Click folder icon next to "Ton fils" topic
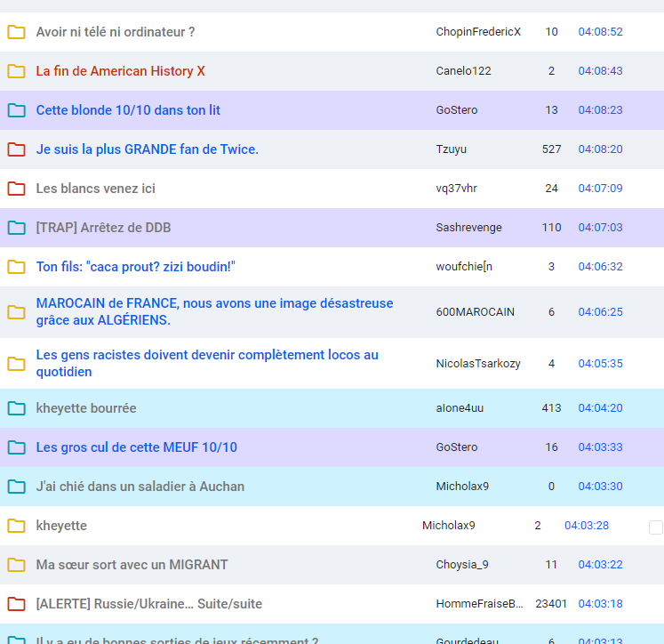Screen dimensions: 664x644 tap(16, 268)
